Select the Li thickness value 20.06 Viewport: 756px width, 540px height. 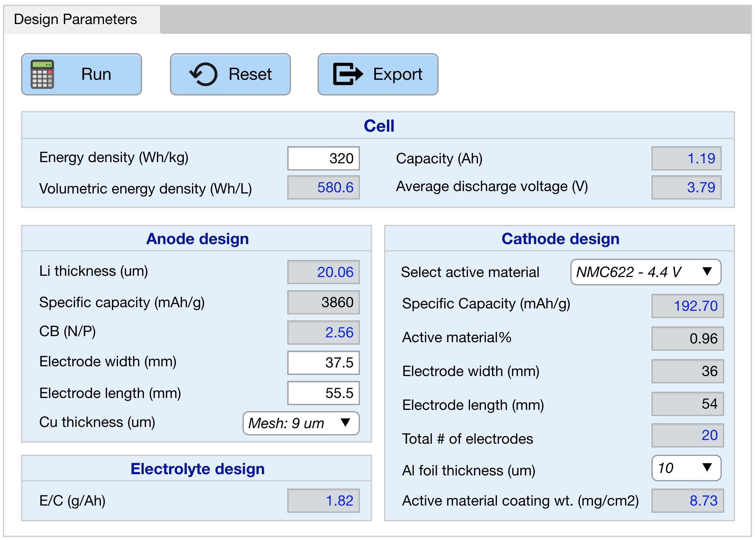pos(323,272)
